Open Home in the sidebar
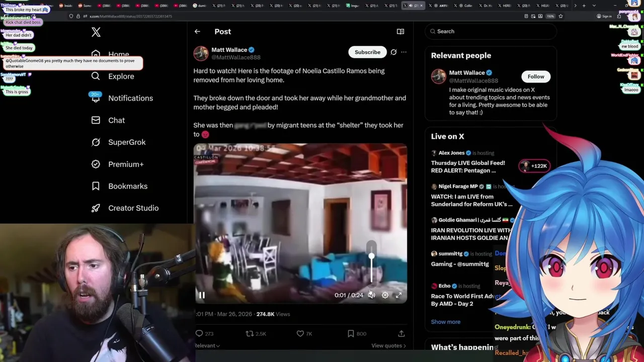Screen dimensions: 644x362 (110, 54)
